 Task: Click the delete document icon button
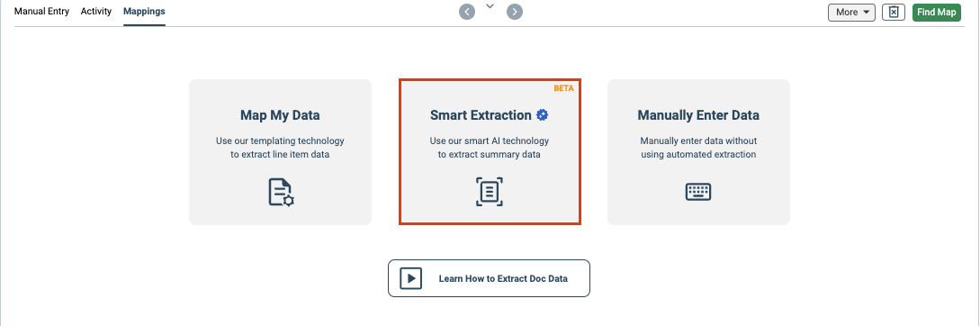(894, 12)
